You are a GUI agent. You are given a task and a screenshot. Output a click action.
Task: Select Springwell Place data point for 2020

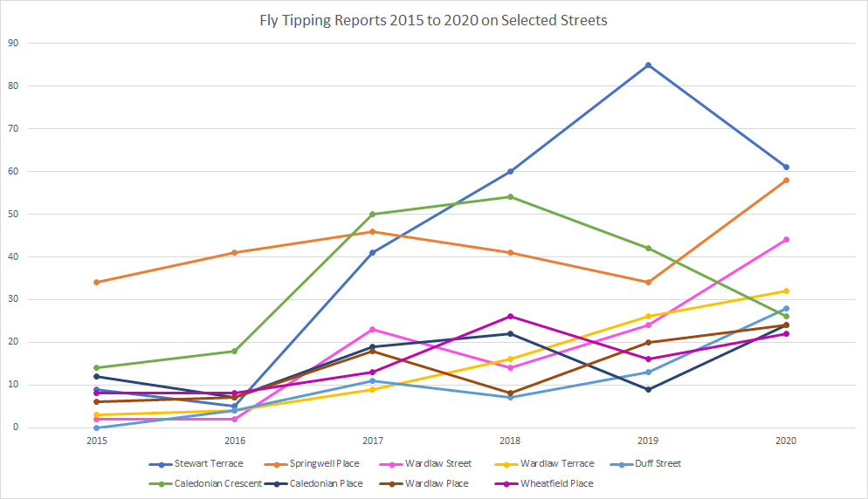[x=786, y=181]
